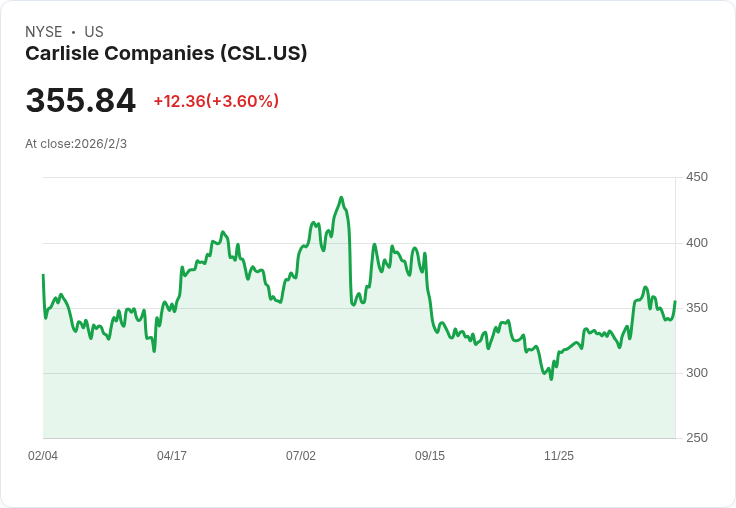Image resolution: width=736 pixels, height=508 pixels.
Task: Select the 11/25 date on the x-axis
Action: (x=559, y=456)
